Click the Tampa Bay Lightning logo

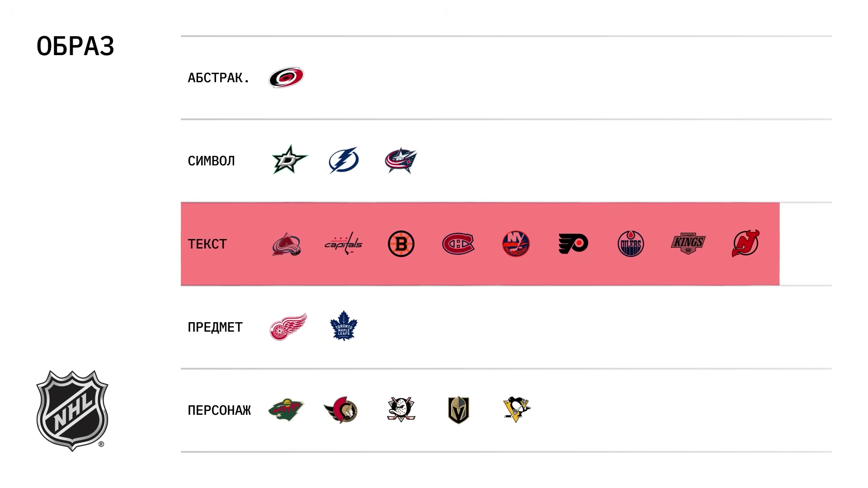tap(344, 160)
